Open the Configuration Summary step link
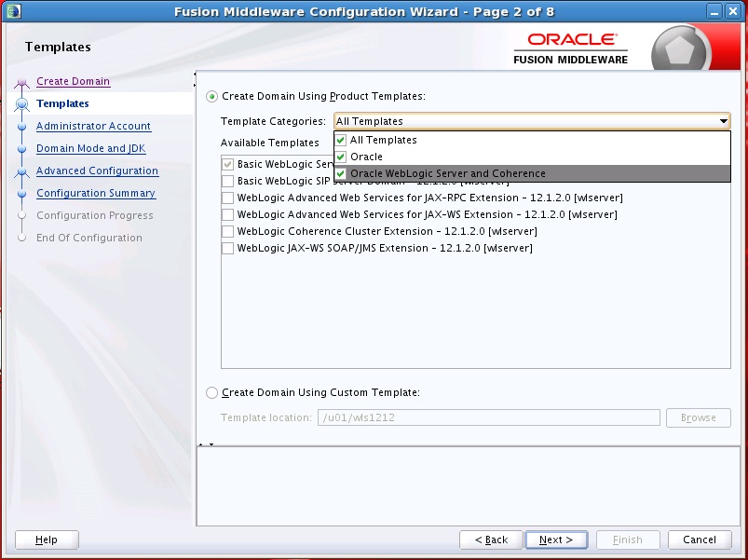This screenshot has height=560, width=748. tap(96, 194)
